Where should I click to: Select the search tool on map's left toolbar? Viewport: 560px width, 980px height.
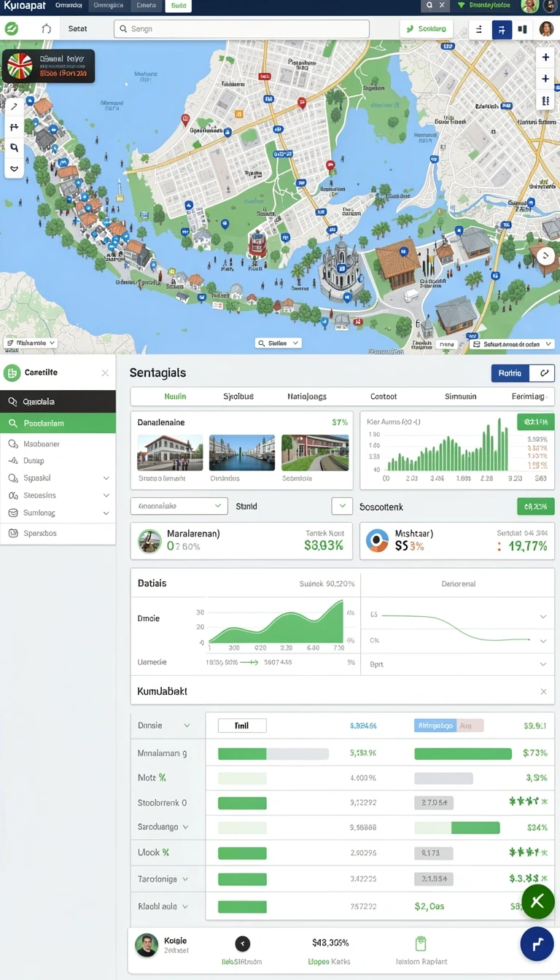[x=14, y=147]
